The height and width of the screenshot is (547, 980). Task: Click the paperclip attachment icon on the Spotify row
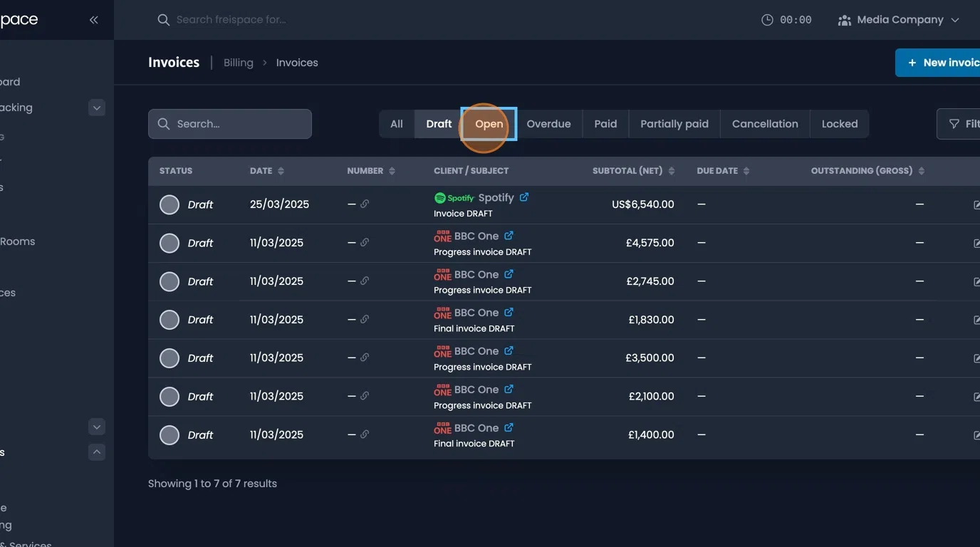pos(365,204)
